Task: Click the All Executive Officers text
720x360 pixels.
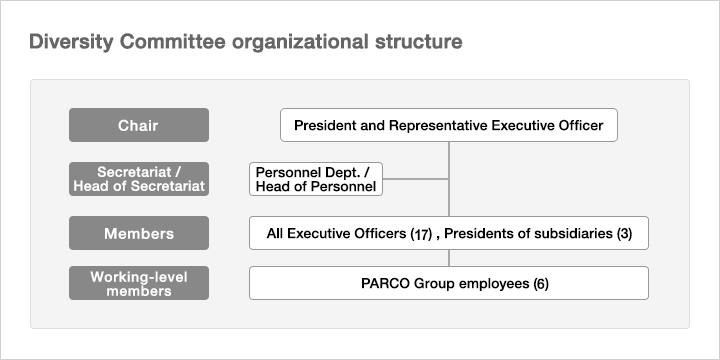Action: tap(336, 233)
